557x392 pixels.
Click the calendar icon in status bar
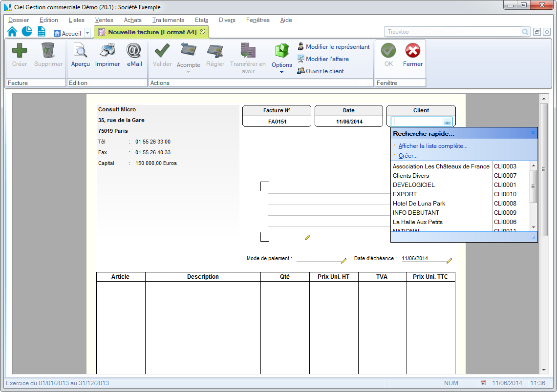pos(483,383)
